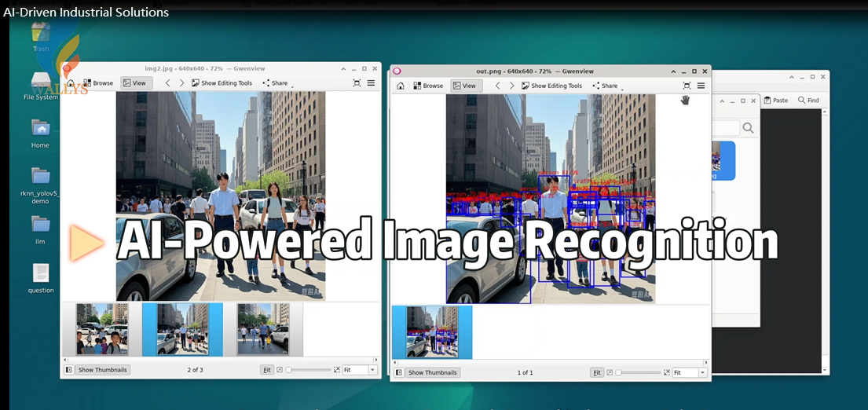Go to start page in out.png Gwenview window

tap(401, 86)
